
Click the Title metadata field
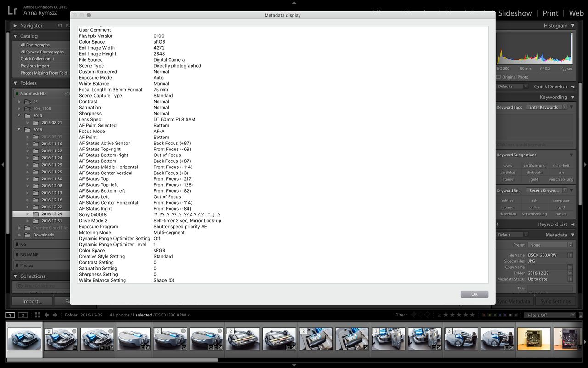tap(550, 288)
